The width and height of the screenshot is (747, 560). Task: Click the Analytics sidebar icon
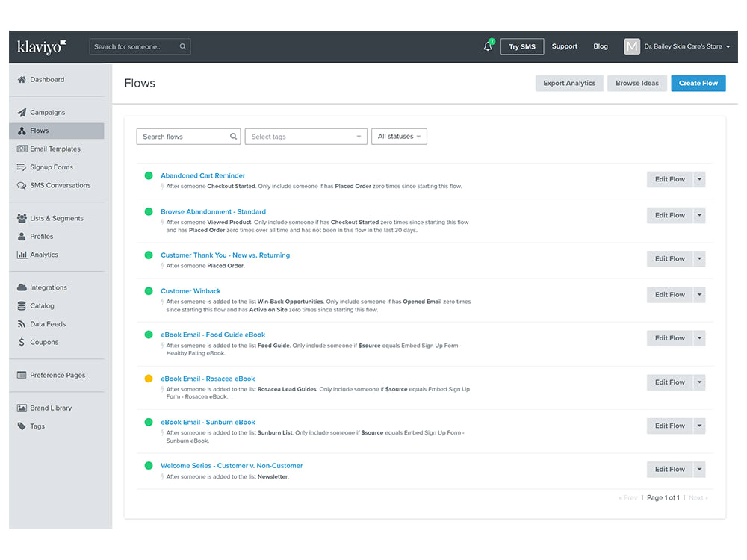pyautogui.click(x=24, y=255)
